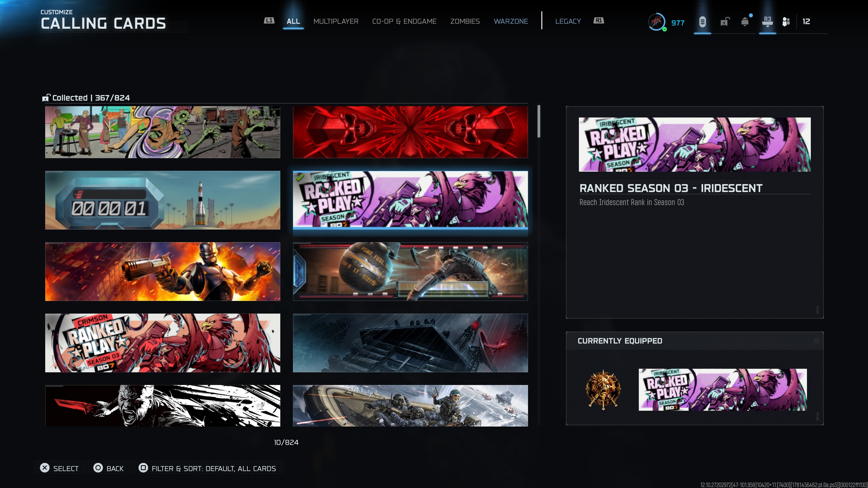The width and height of the screenshot is (868, 488).
Task: Click the "12" count in header
Action: (806, 21)
